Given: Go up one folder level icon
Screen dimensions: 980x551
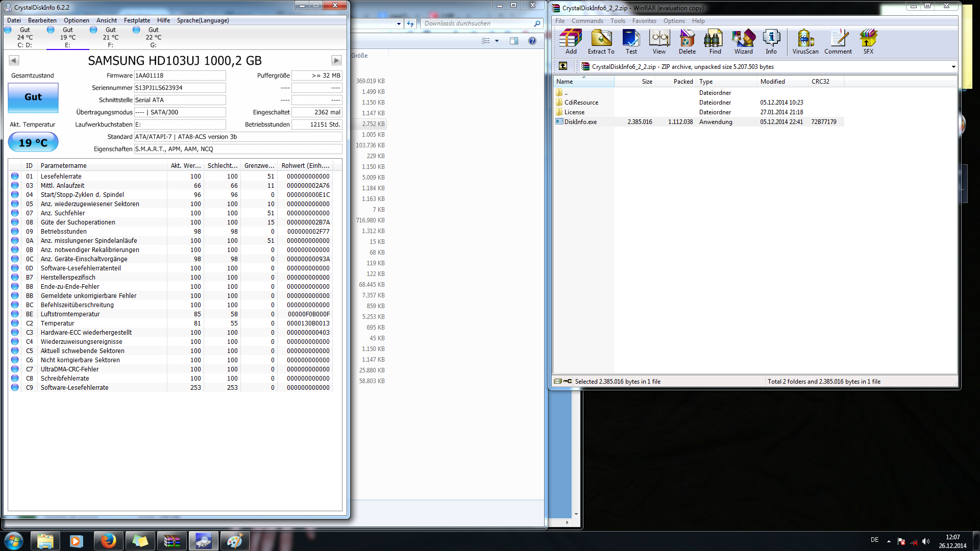Looking at the screenshot, I should (563, 66).
